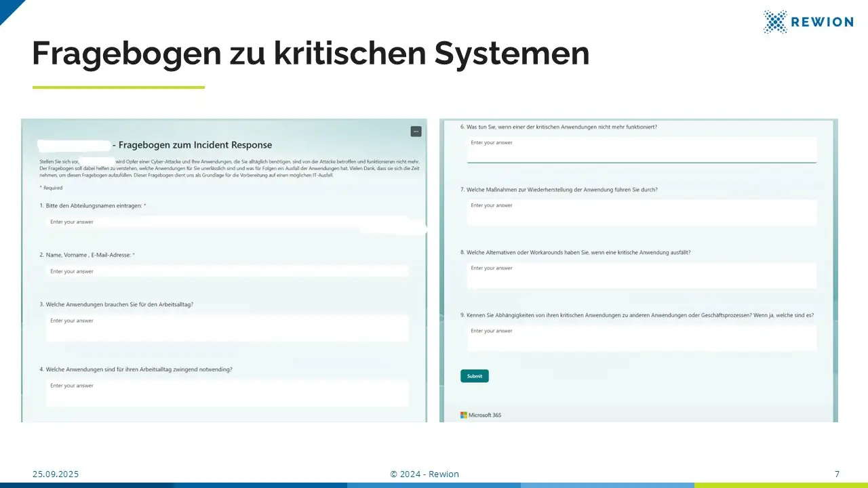Select the slide title Fragebogen zu kritischen Systemen
Viewport: 868px width, 488px height.
coord(311,54)
